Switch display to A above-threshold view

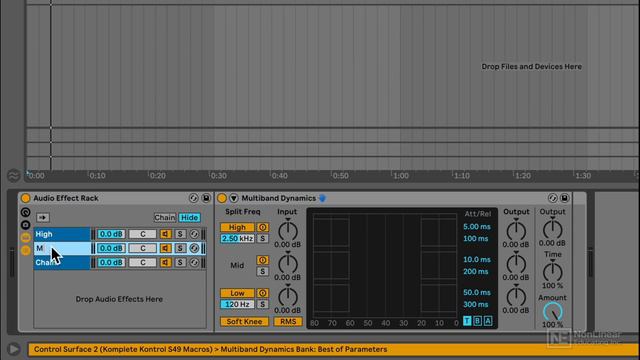coord(488,321)
